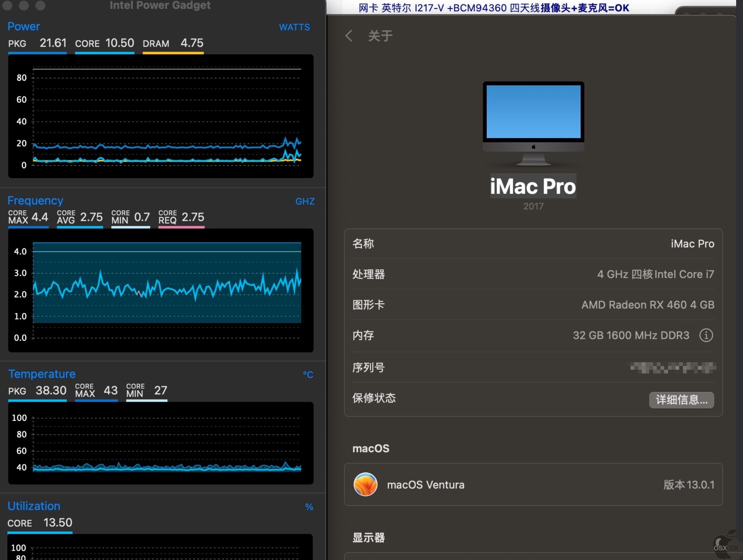Open memory info circle icon next to DDR3
Screen dimensions: 743x560
[706, 335]
